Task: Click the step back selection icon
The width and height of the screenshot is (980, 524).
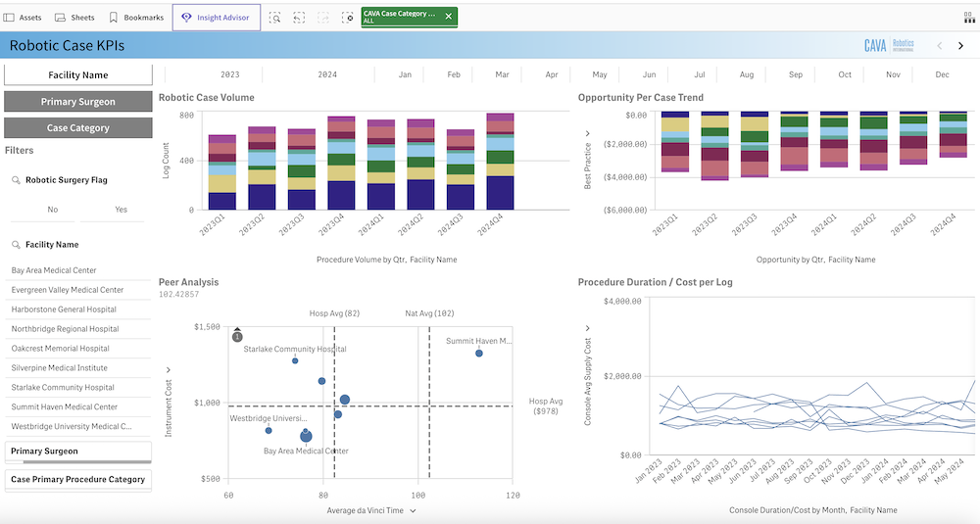Action: (x=299, y=18)
